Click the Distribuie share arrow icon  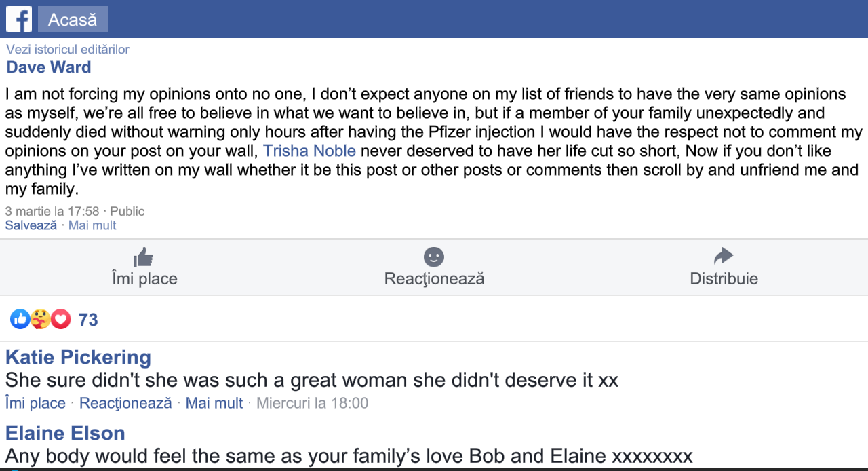pos(724,257)
